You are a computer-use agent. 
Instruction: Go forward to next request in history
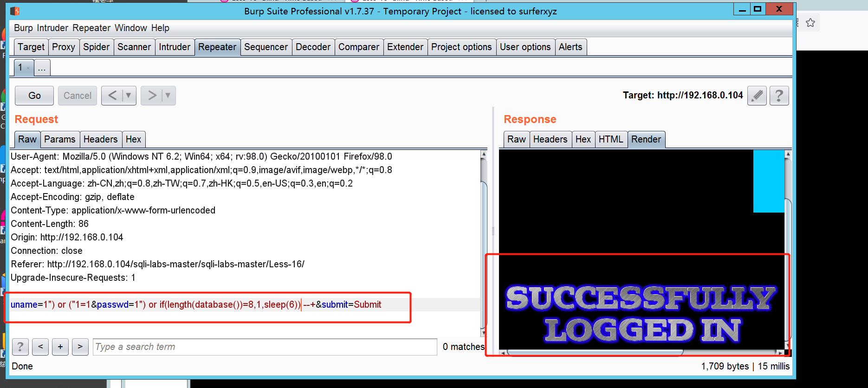[x=152, y=96]
